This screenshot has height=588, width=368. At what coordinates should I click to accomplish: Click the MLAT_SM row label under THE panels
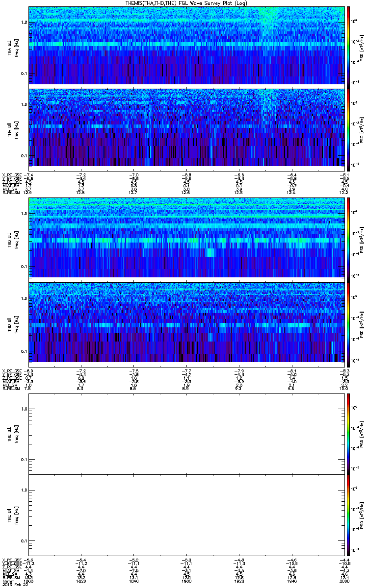pyautogui.click(x=10, y=570)
